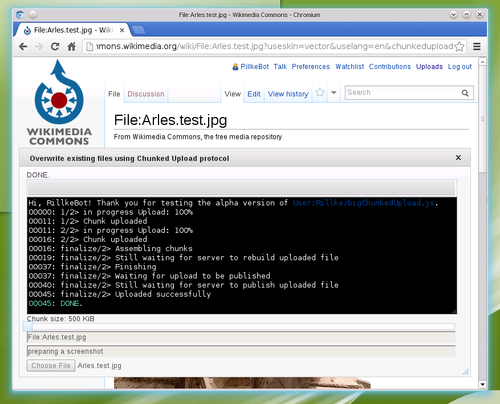This screenshot has width=500, height=404.
Task: Click the 'DONE.' status above the progress bar
Action: (x=38, y=175)
